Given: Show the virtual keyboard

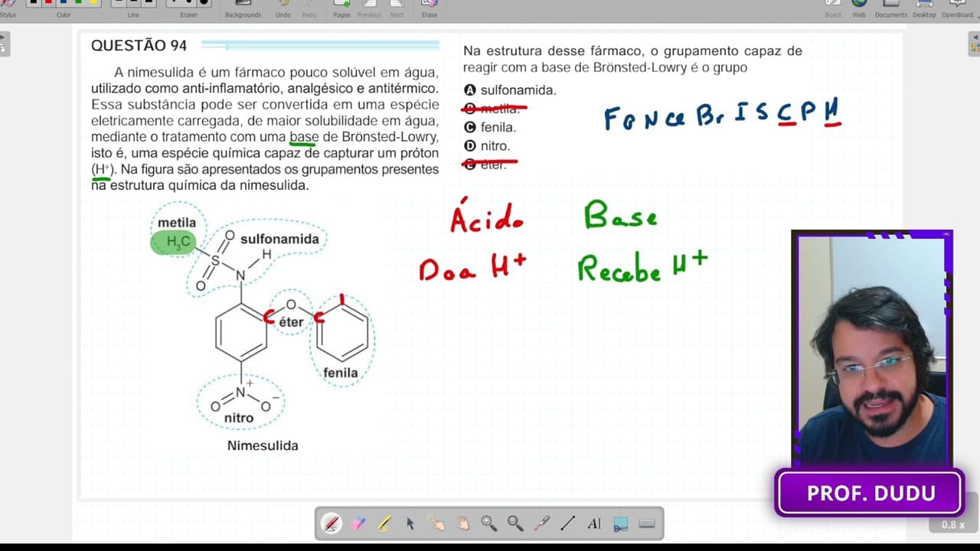Looking at the screenshot, I should [x=646, y=523].
